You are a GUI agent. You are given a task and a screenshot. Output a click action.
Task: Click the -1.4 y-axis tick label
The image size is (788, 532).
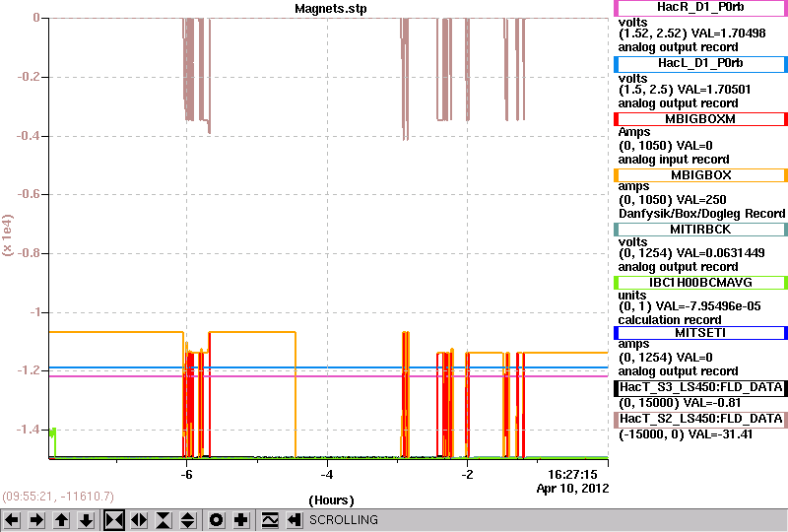pyautogui.click(x=29, y=429)
